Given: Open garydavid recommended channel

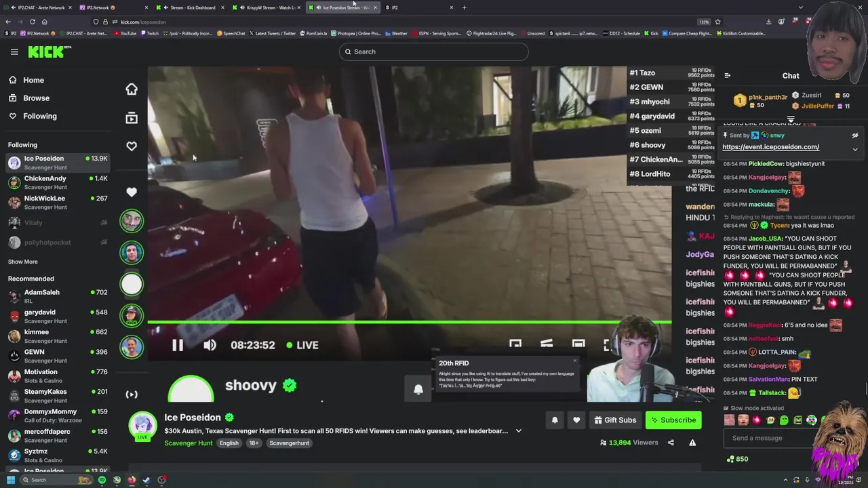Looking at the screenshot, I should 58,316.
